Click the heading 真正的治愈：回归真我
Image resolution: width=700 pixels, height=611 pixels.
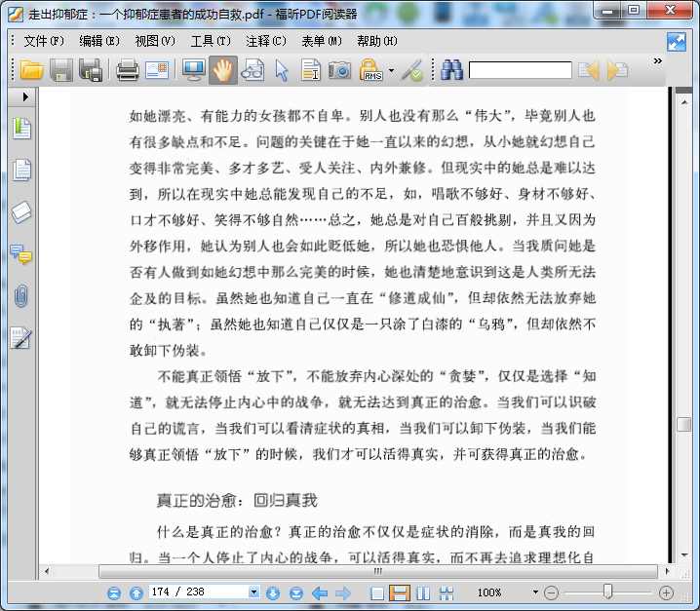coord(237,500)
